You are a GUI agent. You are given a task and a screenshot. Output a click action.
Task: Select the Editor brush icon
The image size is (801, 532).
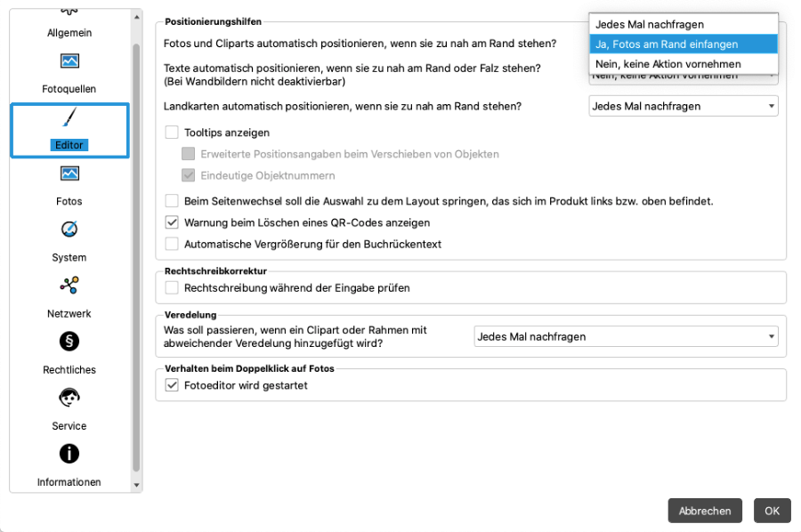69,118
